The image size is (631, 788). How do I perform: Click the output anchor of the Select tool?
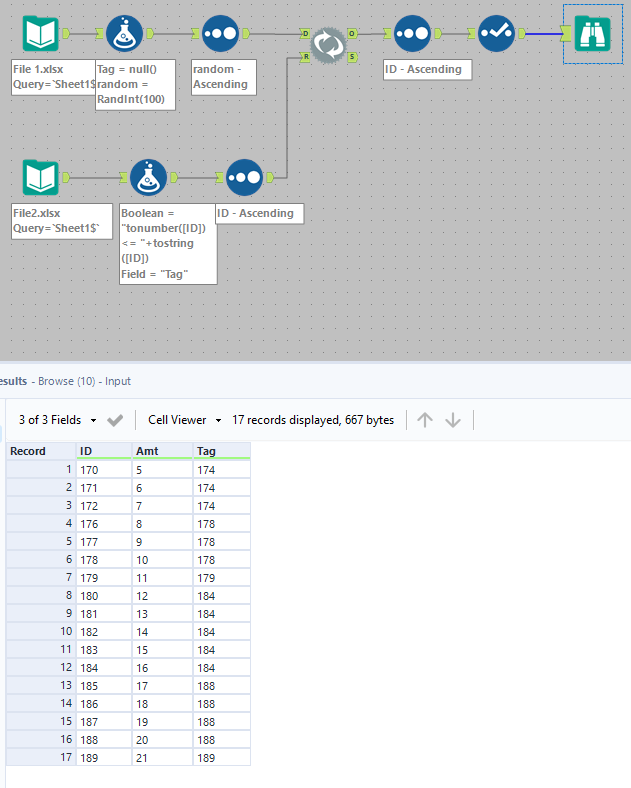(521, 34)
